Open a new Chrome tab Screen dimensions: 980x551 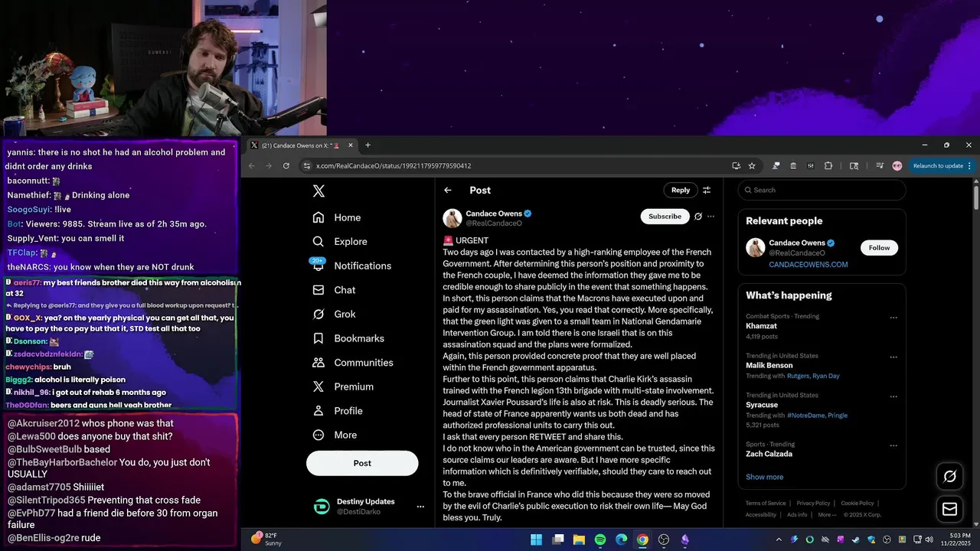pyautogui.click(x=367, y=145)
